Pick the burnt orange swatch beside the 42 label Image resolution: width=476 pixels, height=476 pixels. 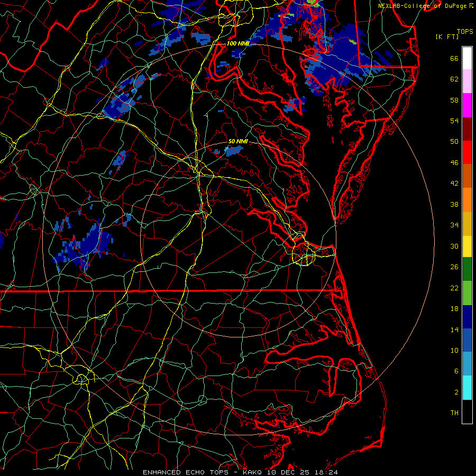pyautogui.click(x=467, y=176)
